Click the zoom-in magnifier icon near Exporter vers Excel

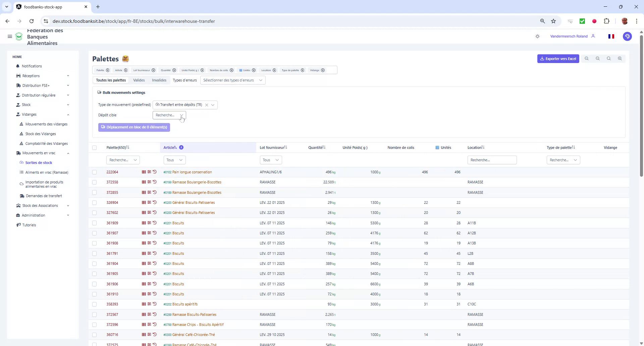(x=620, y=58)
